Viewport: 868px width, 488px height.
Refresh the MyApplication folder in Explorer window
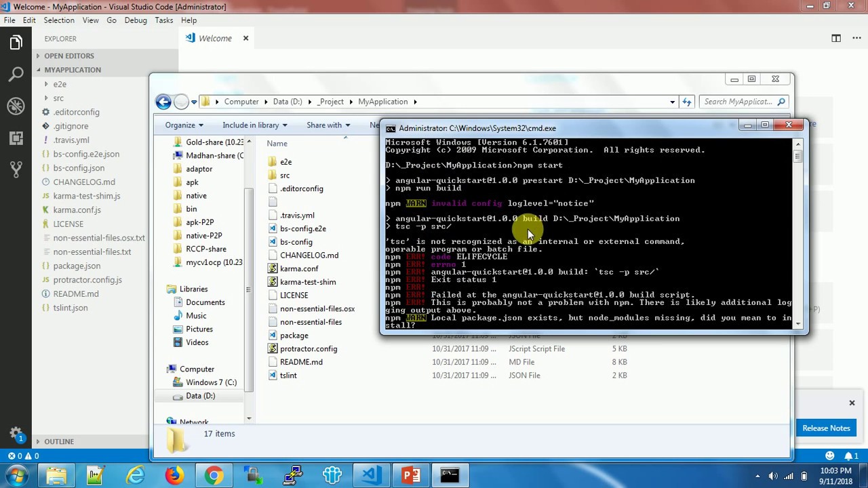(687, 102)
